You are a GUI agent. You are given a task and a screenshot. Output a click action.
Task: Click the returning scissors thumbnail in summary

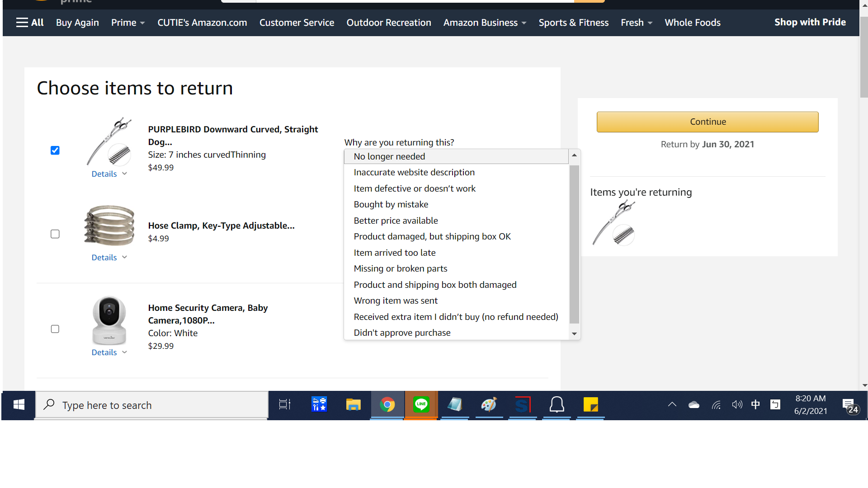coord(613,223)
